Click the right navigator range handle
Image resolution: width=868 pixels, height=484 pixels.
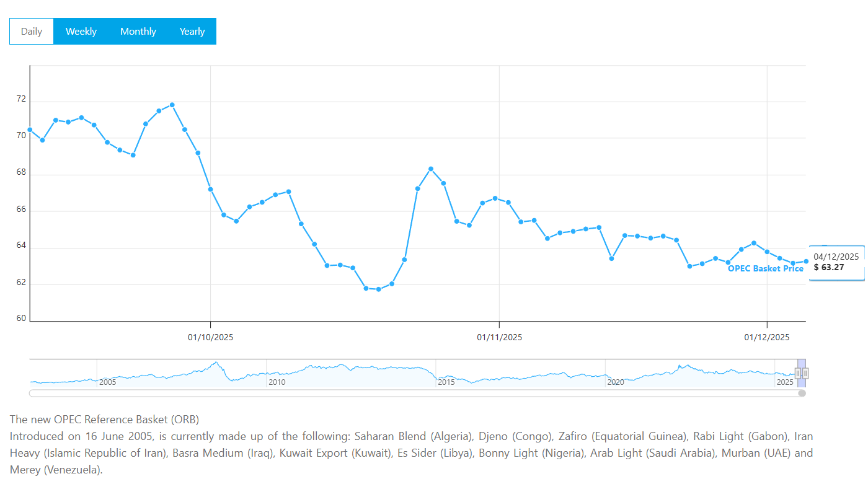tap(805, 373)
